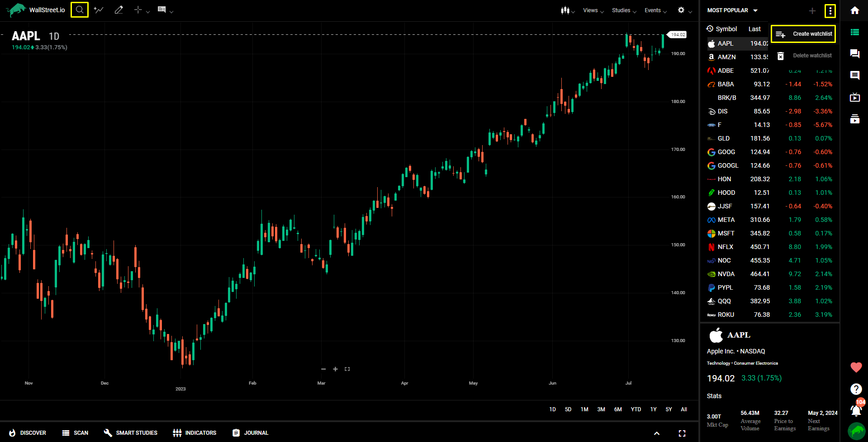Show the watchlist panel in sidebar
The height and width of the screenshot is (442, 868).
pos(855,32)
